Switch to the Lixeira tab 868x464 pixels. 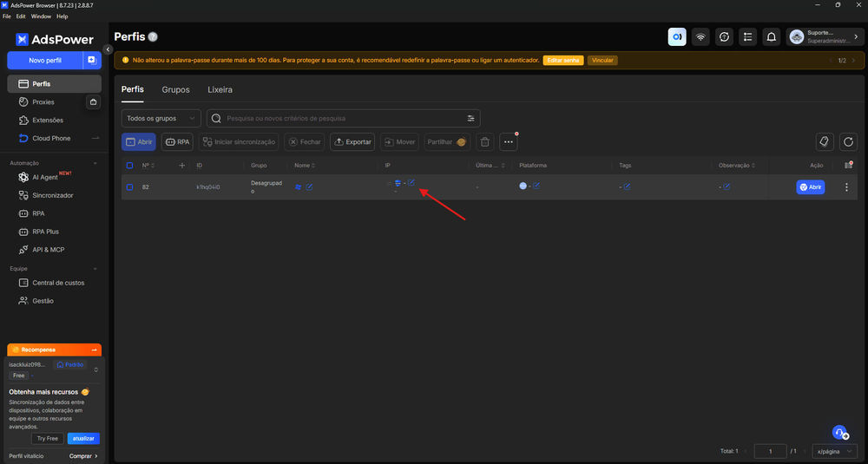[x=220, y=89]
